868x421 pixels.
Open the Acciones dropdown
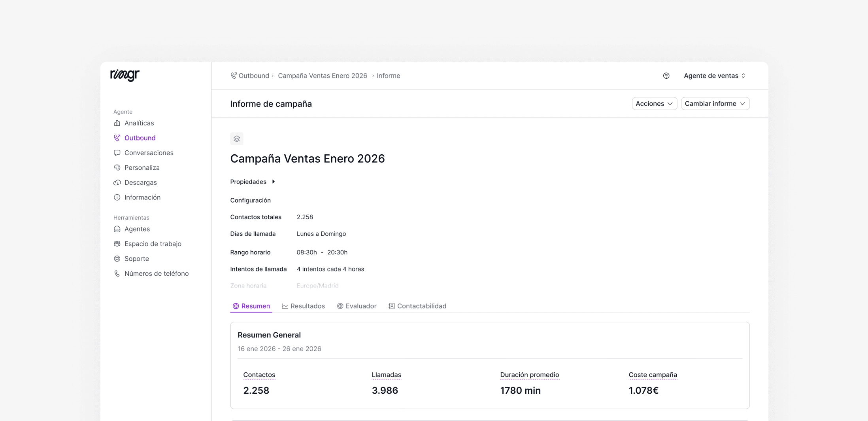pyautogui.click(x=654, y=104)
